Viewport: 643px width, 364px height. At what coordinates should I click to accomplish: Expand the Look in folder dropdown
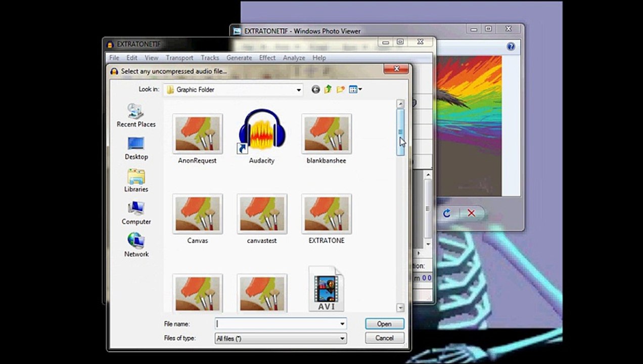[x=299, y=90]
